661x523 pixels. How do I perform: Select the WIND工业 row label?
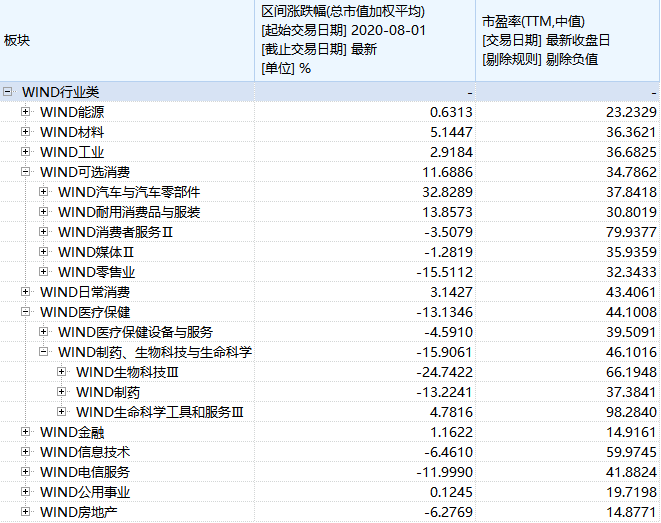pyautogui.click(x=72, y=152)
